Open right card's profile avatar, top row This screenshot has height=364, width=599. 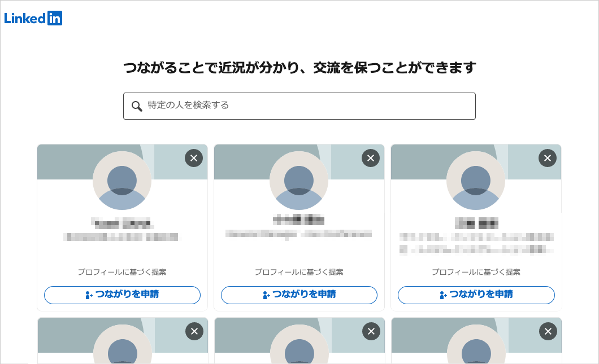tap(476, 181)
